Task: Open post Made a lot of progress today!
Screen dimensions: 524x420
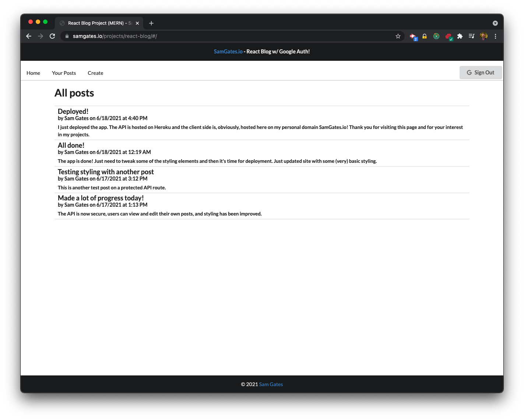Action: click(101, 198)
